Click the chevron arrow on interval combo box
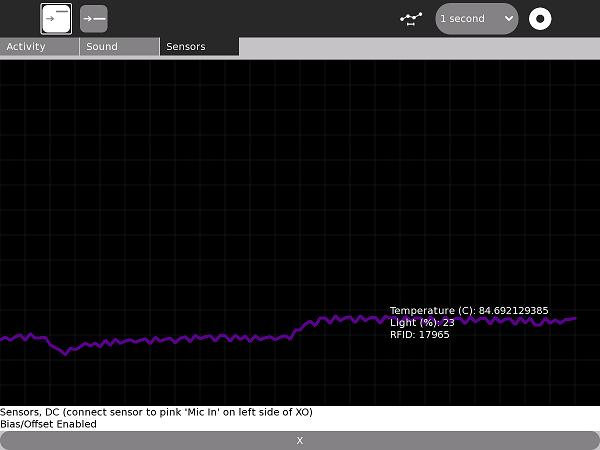 pos(508,18)
